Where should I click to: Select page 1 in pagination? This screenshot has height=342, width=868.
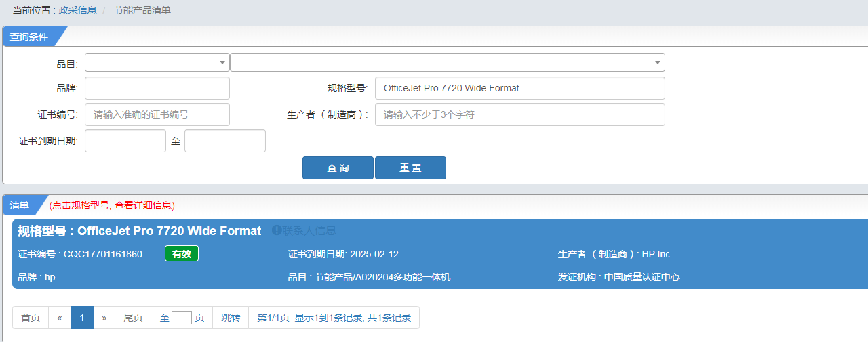pos(82,318)
